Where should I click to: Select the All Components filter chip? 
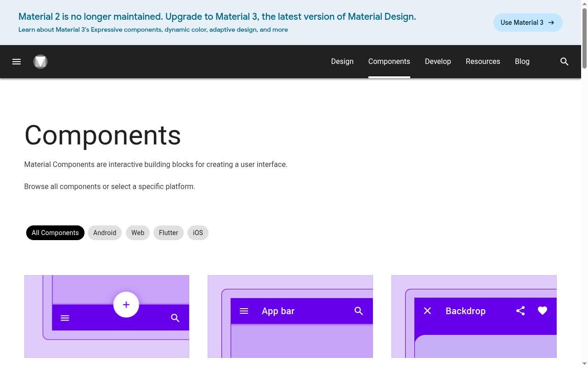[55, 233]
